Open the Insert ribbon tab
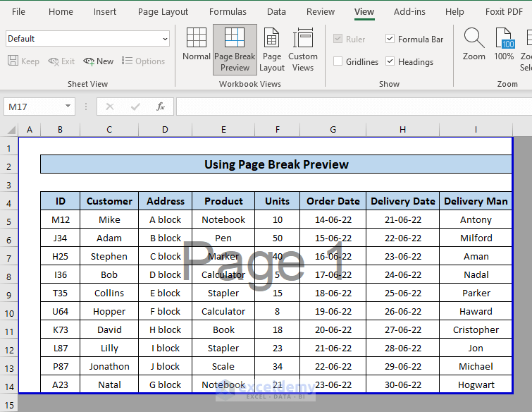 pos(105,11)
